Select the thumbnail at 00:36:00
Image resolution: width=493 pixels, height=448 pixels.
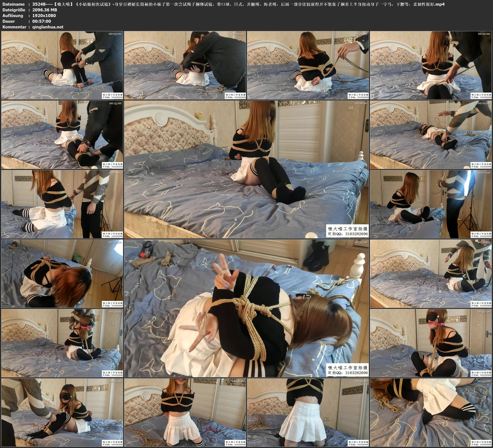pyautogui.click(x=431, y=273)
